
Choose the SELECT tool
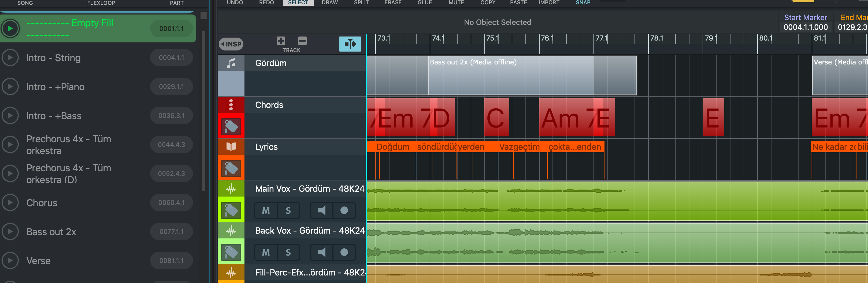click(x=298, y=3)
